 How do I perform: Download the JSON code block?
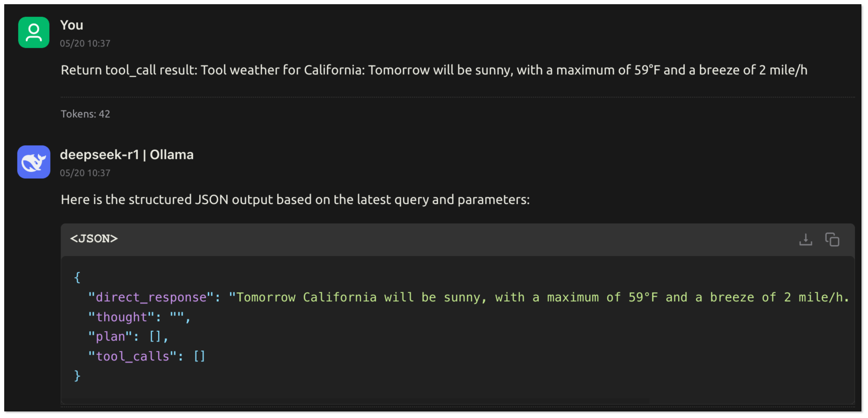pos(805,240)
